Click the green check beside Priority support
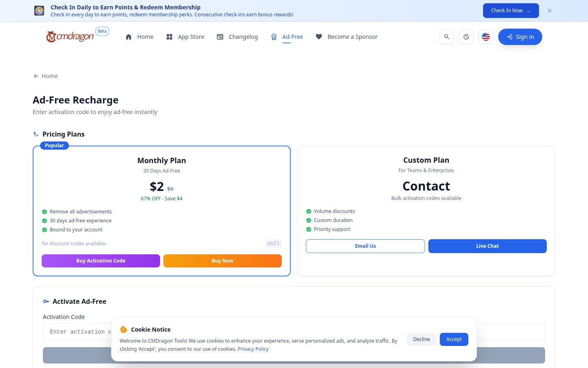The image size is (588, 368). tap(309, 229)
